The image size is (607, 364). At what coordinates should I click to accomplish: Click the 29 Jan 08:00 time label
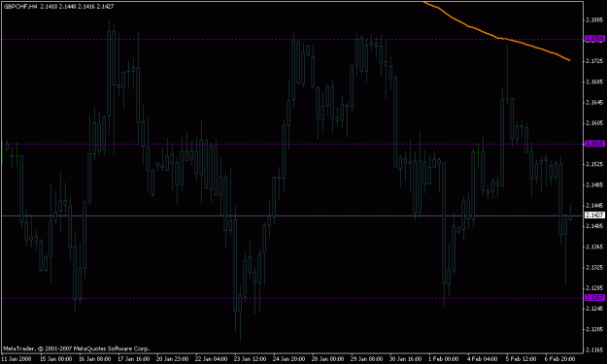(366, 359)
